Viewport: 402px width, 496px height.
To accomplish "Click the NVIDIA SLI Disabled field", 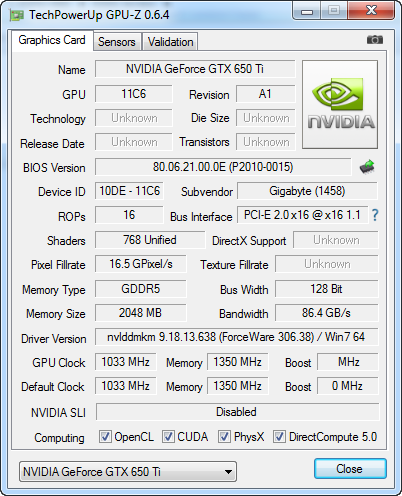I will (x=237, y=412).
